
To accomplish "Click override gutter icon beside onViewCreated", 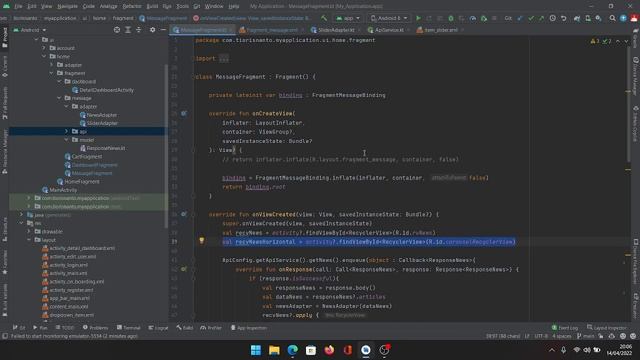I will click(184, 214).
